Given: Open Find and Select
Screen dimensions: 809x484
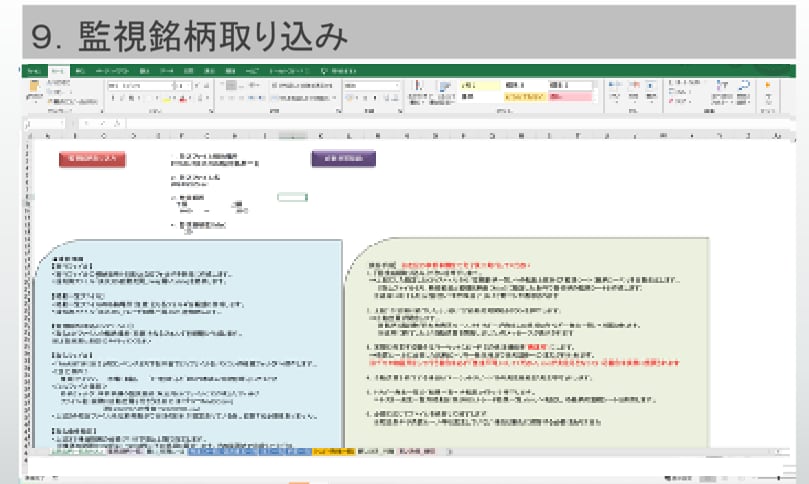Looking at the screenshot, I should (743, 92).
